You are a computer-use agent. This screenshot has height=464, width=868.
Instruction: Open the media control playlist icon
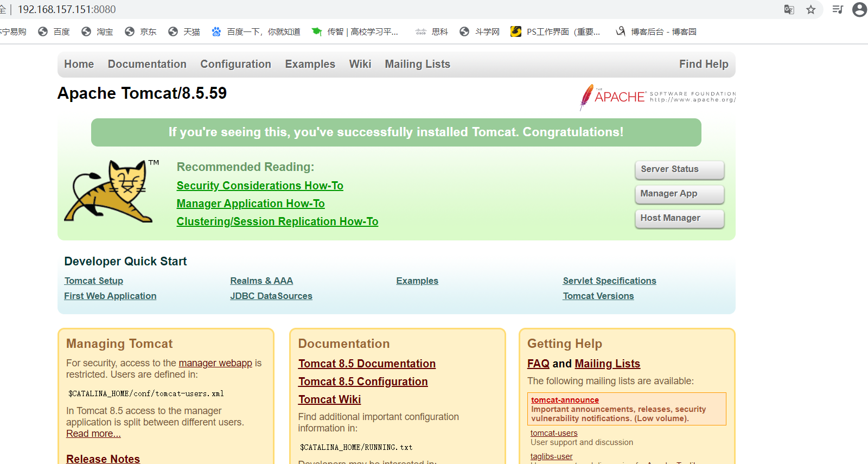838,9
